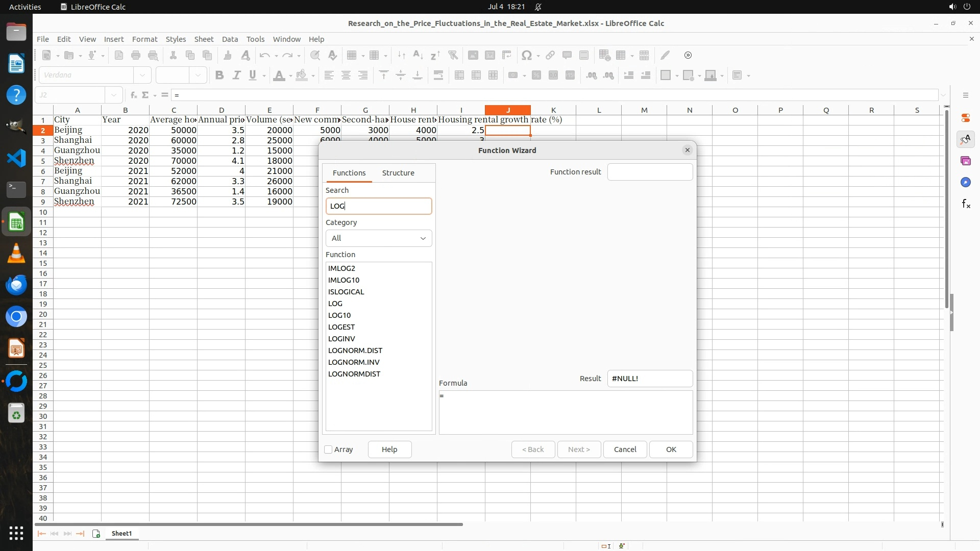Click the Insert Special Character omega icon
The width and height of the screenshot is (980, 551).
click(526, 55)
